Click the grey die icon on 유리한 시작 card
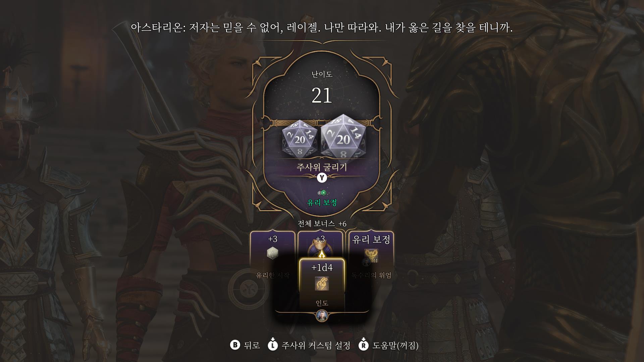 (272, 253)
